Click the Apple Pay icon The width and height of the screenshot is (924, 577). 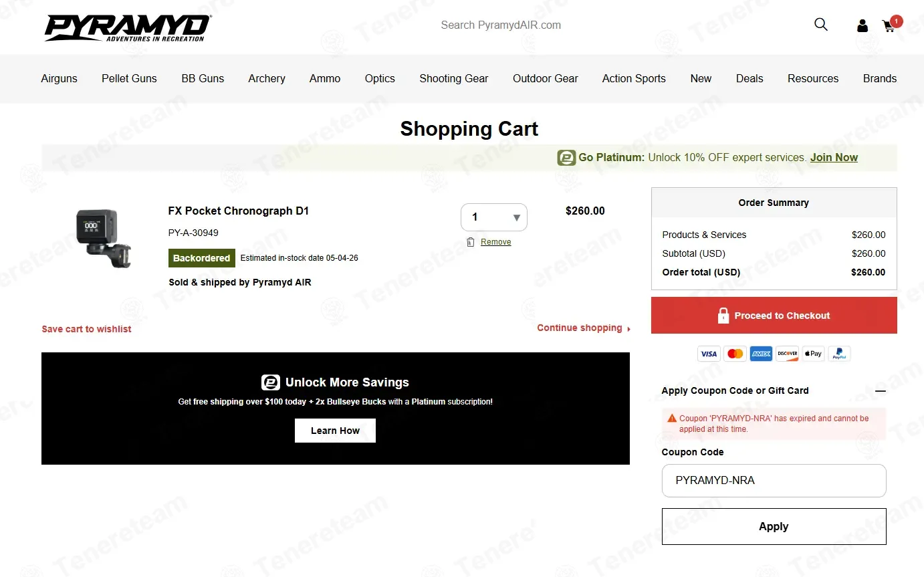[813, 354]
